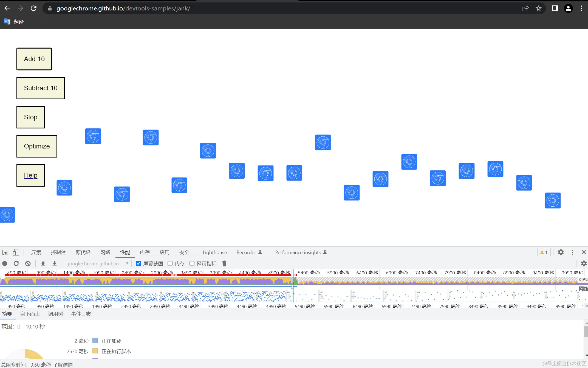The image size is (588, 368).
Task: Click the collect garbage trash icon
Action: click(x=224, y=264)
